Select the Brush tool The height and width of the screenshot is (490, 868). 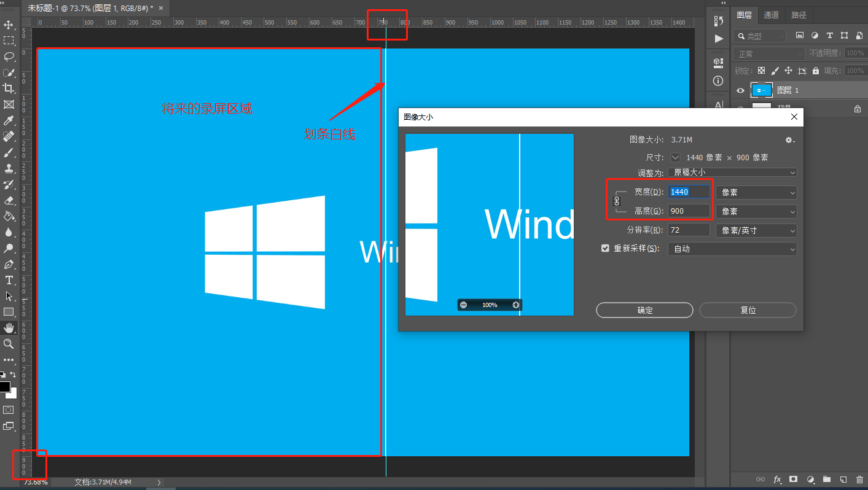(x=9, y=152)
